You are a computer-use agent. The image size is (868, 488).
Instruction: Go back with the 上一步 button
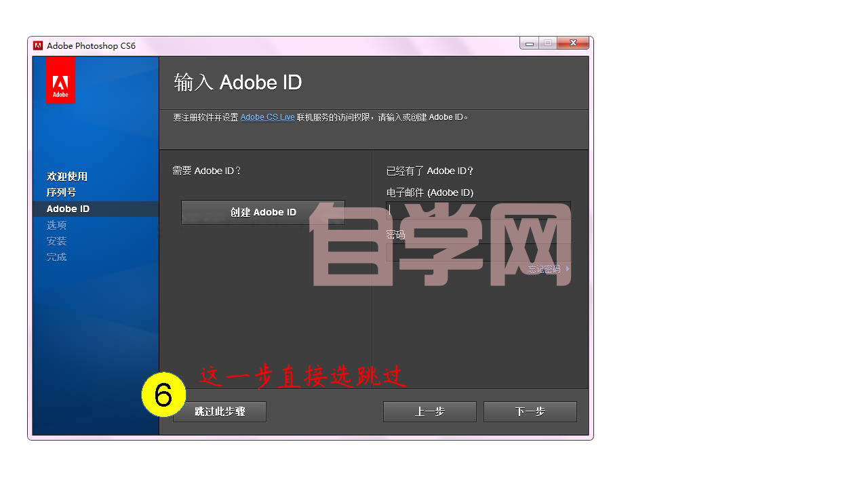point(429,411)
